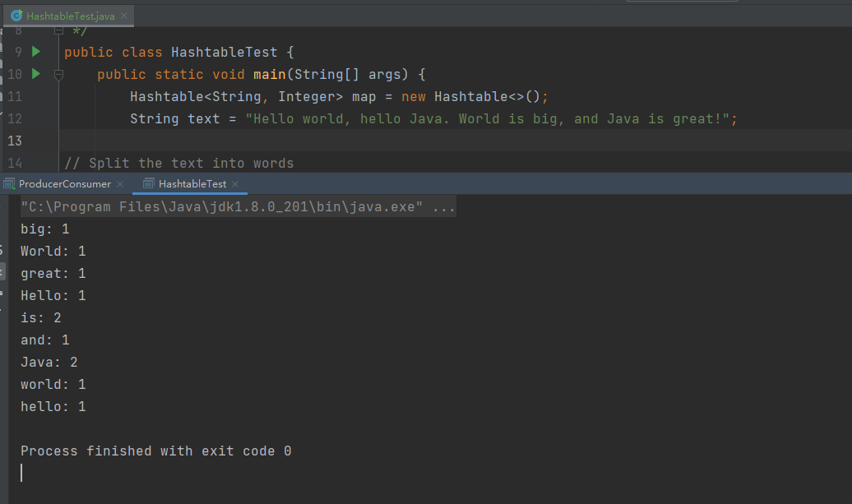Click the map variable on line 11

click(x=363, y=97)
